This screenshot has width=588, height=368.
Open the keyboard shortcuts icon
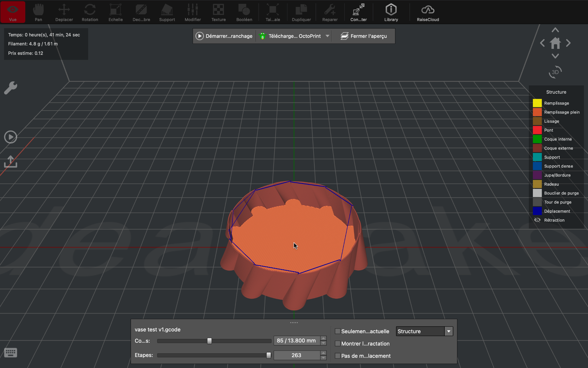coord(11,352)
